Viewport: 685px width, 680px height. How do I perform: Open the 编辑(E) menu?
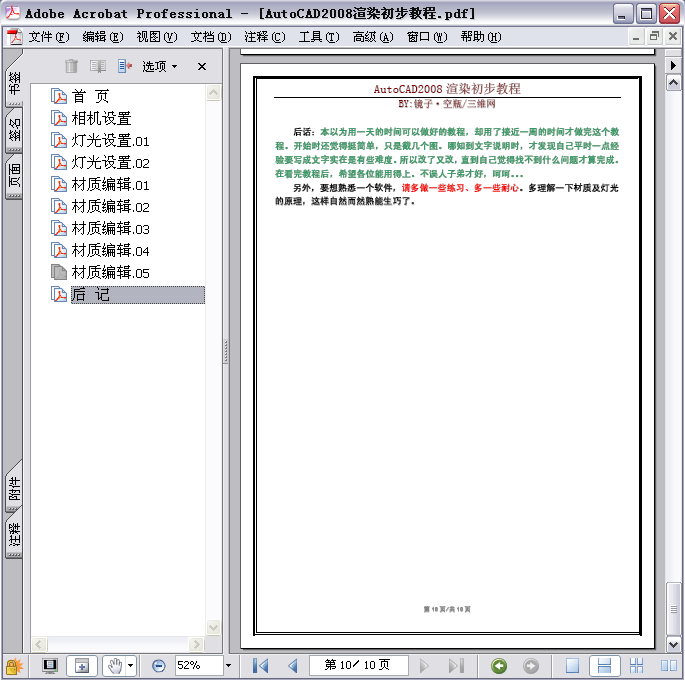(103, 37)
